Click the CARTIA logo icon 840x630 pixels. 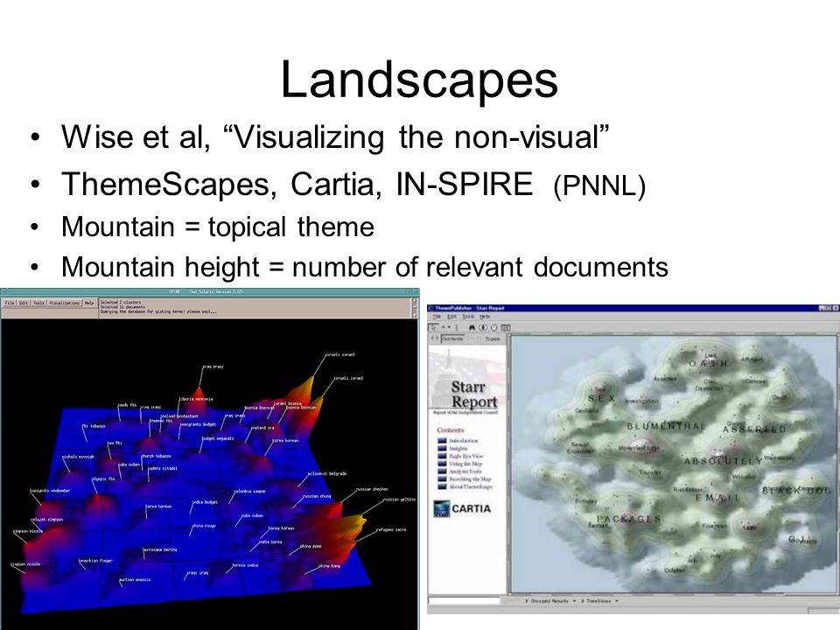click(x=441, y=508)
